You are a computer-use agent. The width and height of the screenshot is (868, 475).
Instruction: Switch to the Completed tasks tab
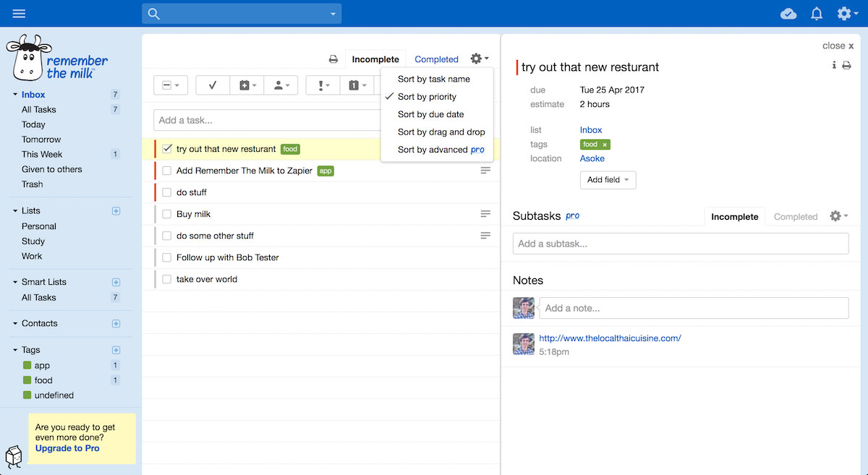coord(436,59)
